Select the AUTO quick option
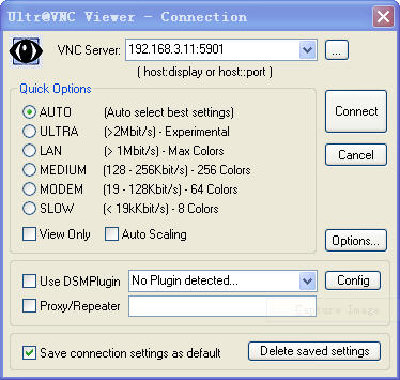Screen dimensions: 400x380 pyautogui.click(x=29, y=112)
